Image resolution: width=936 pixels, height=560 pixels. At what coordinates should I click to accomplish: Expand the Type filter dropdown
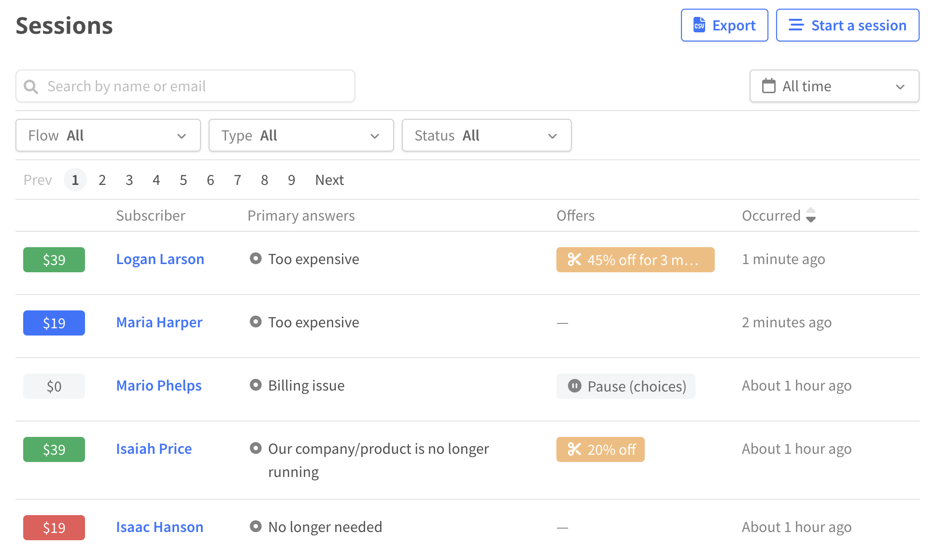[301, 136]
